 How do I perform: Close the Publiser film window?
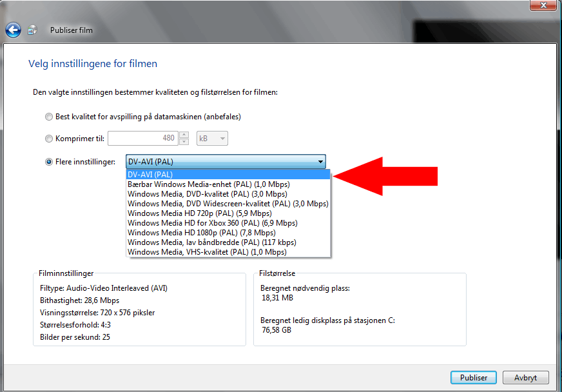coord(543,5)
